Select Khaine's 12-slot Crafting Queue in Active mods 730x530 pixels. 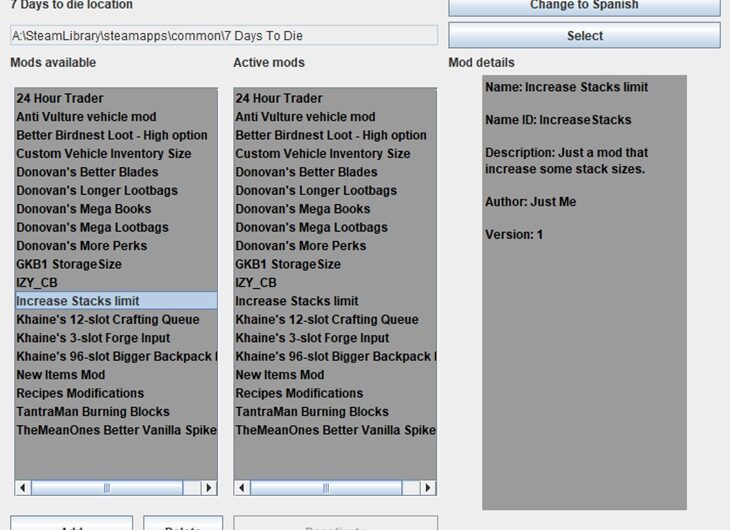tap(335, 319)
